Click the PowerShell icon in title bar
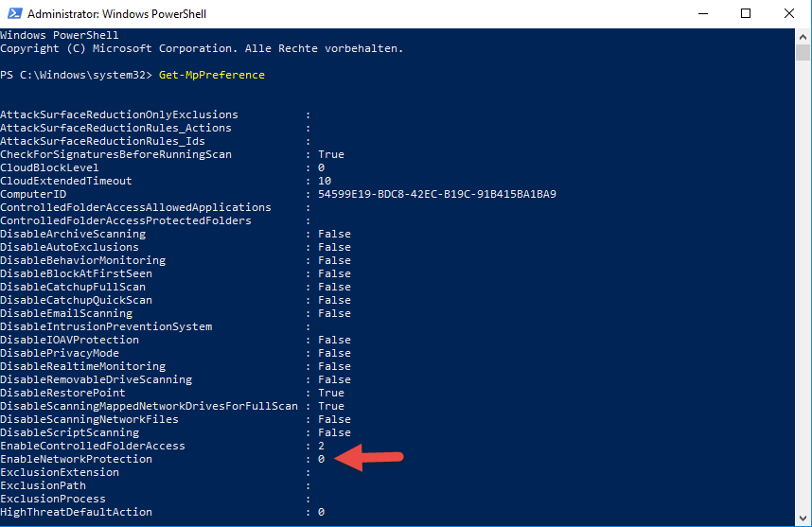The height and width of the screenshot is (527, 812). pos(13,14)
